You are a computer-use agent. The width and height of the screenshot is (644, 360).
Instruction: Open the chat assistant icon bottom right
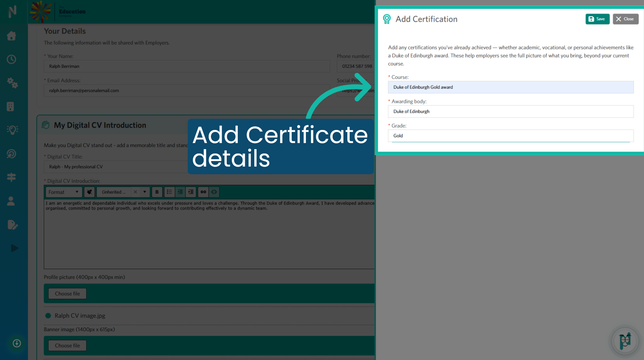[x=625, y=341]
